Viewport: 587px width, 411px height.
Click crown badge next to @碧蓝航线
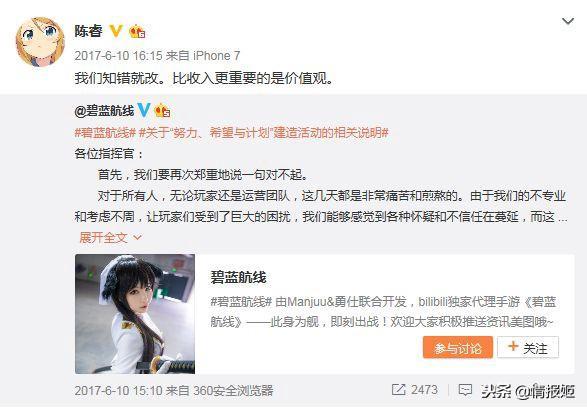click(x=162, y=110)
